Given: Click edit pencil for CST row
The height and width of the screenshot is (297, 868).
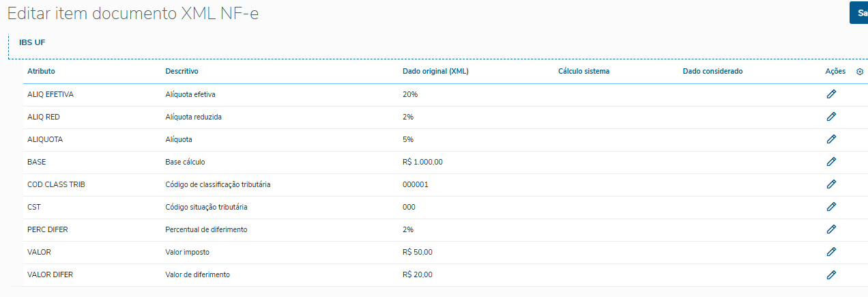Looking at the screenshot, I should tap(831, 207).
